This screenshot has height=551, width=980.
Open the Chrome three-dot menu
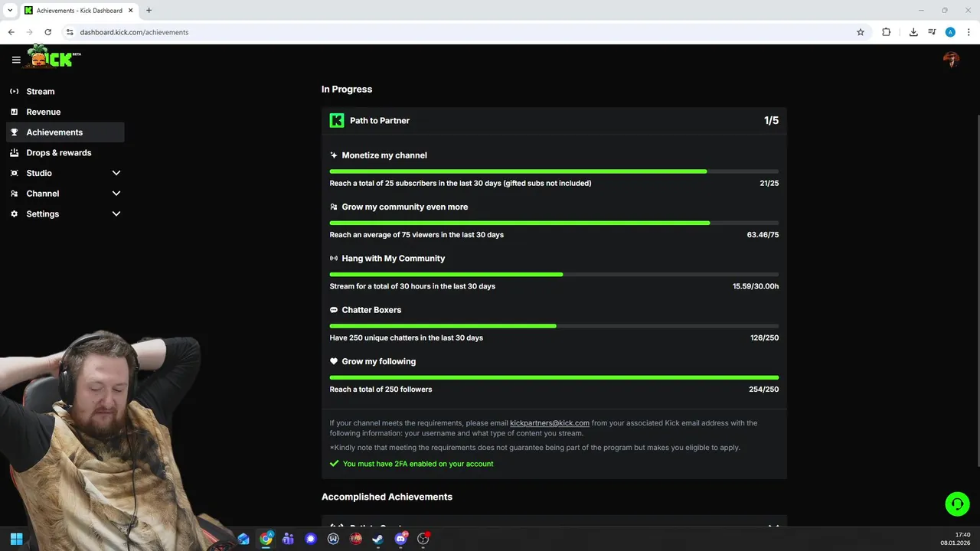click(x=969, y=32)
